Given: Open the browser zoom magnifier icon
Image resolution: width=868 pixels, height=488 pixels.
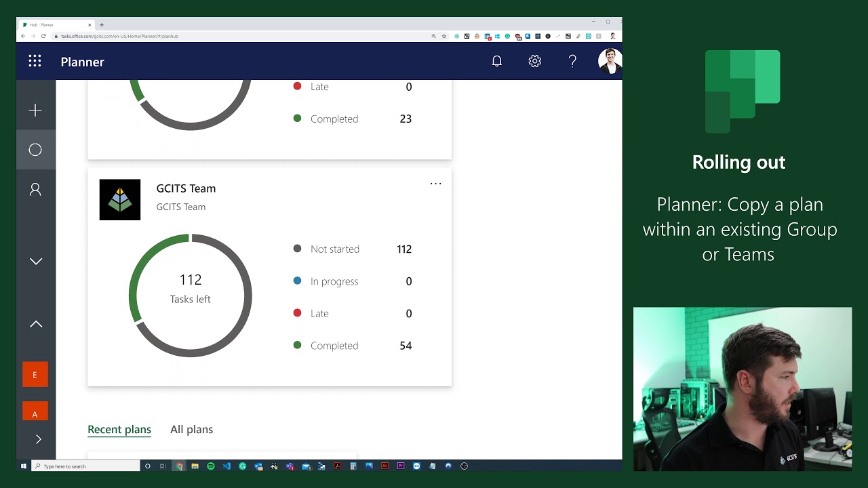Looking at the screenshot, I should click(x=434, y=36).
